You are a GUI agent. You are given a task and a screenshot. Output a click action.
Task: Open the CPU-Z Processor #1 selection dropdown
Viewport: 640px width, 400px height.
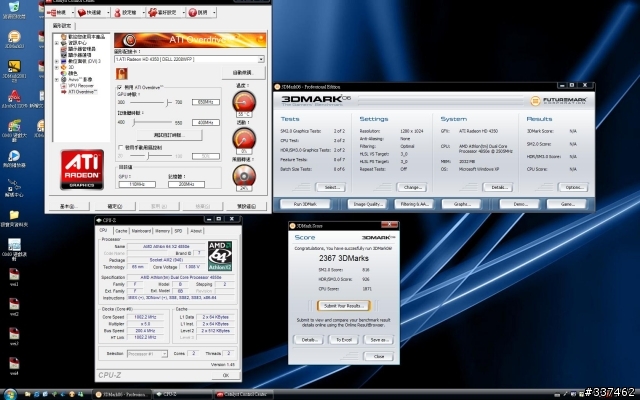147,354
